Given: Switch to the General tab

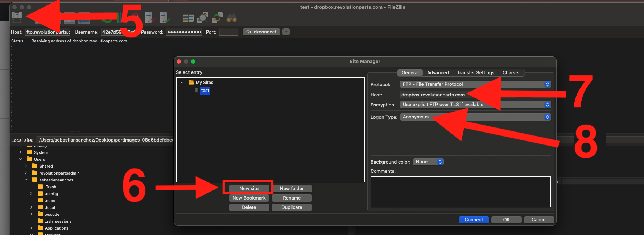Looking at the screenshot, I should [x=410, y=73].
